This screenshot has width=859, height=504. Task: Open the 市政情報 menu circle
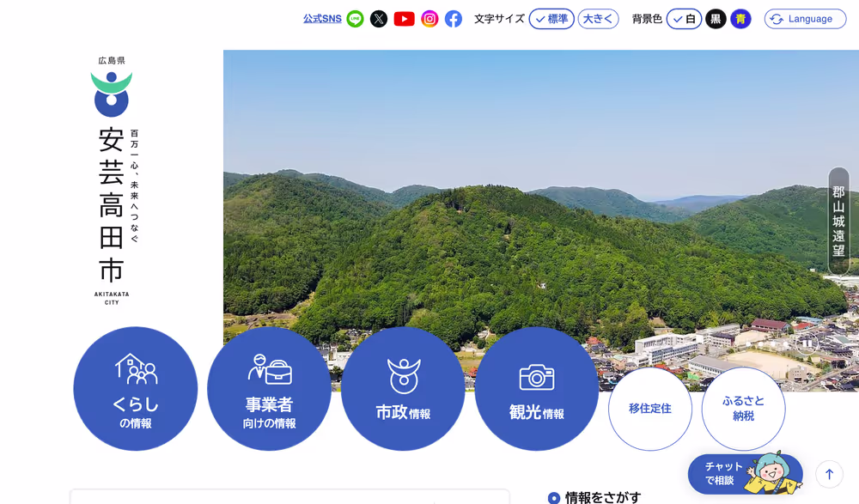(403, 389)
